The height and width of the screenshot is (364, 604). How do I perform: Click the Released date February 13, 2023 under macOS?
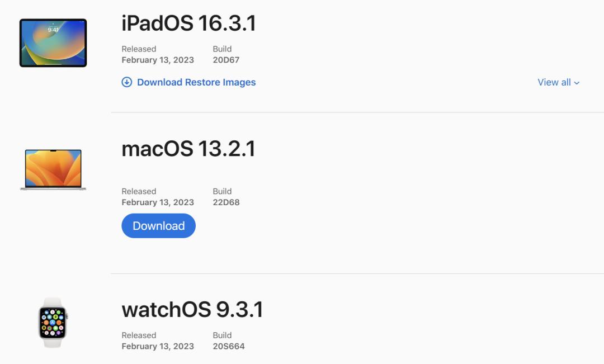[158, 202]
